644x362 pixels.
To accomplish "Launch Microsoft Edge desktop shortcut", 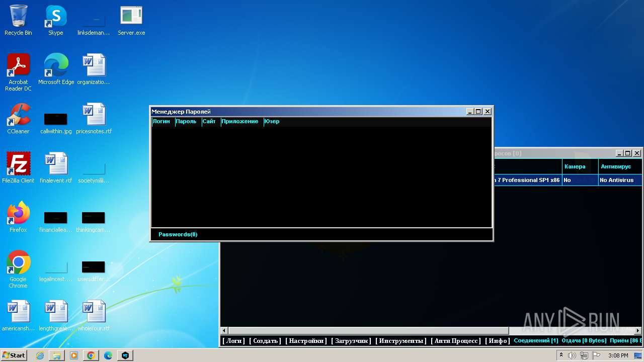I will tap(56, 69).
